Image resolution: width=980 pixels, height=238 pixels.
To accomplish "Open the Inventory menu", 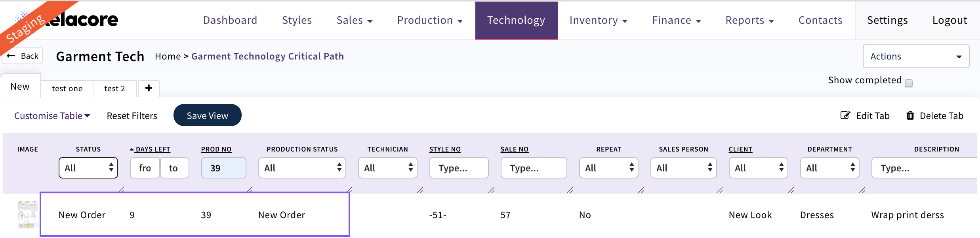I will [598, 20].
